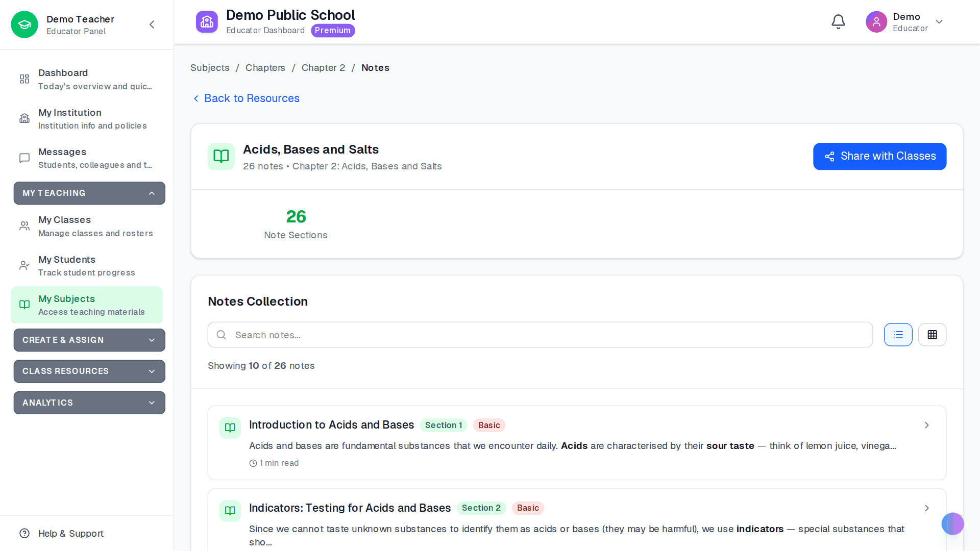Click the Dashboard grid icon in sidebar

coord(24,79)
